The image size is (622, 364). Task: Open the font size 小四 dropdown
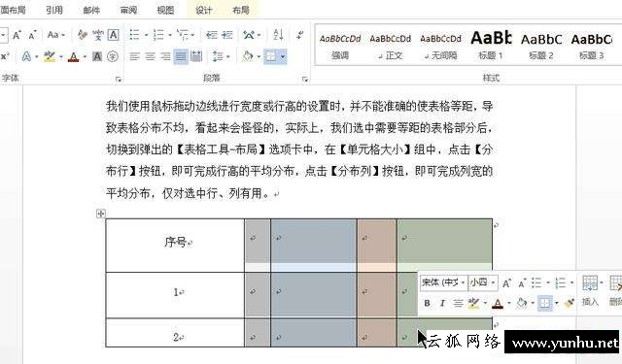click(482, 282)
